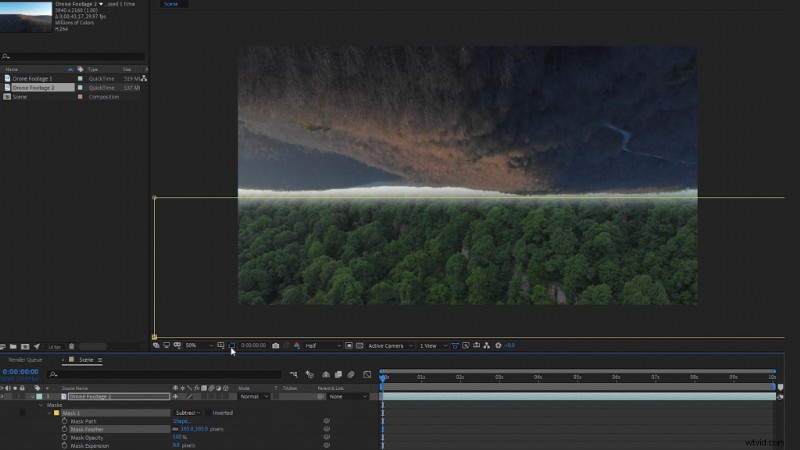
Task: Click the Mask Expansion 0.0 value
Action: 176,445
